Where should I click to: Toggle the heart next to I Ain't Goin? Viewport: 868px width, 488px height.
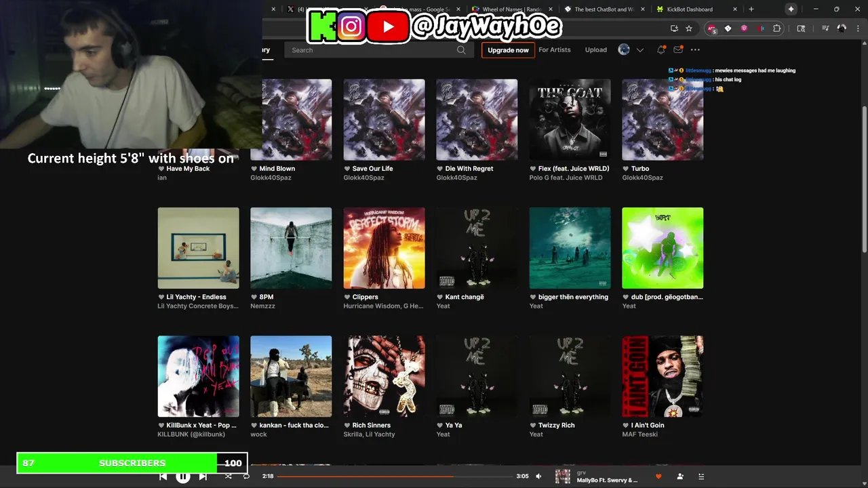626,426
